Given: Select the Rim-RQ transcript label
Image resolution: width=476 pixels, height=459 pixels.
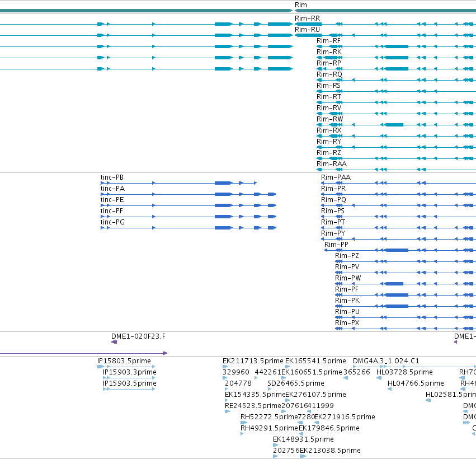Looking at the screenshot, I should [329, 74].
